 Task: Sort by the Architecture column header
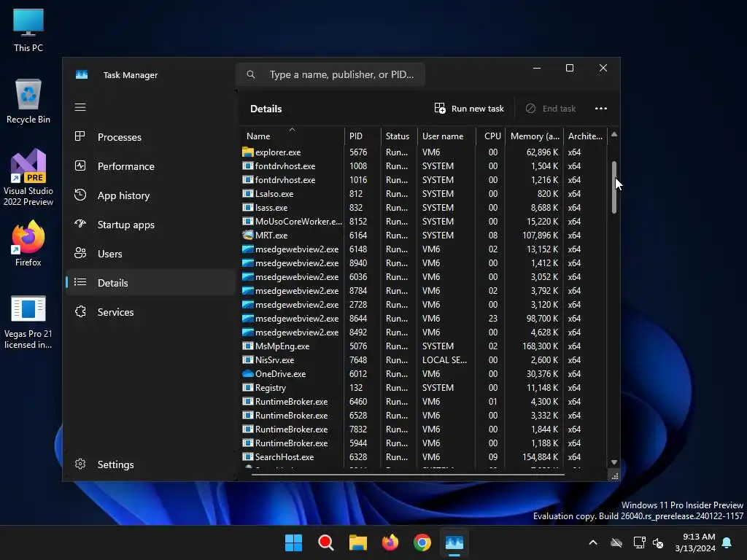coord(586,136)
